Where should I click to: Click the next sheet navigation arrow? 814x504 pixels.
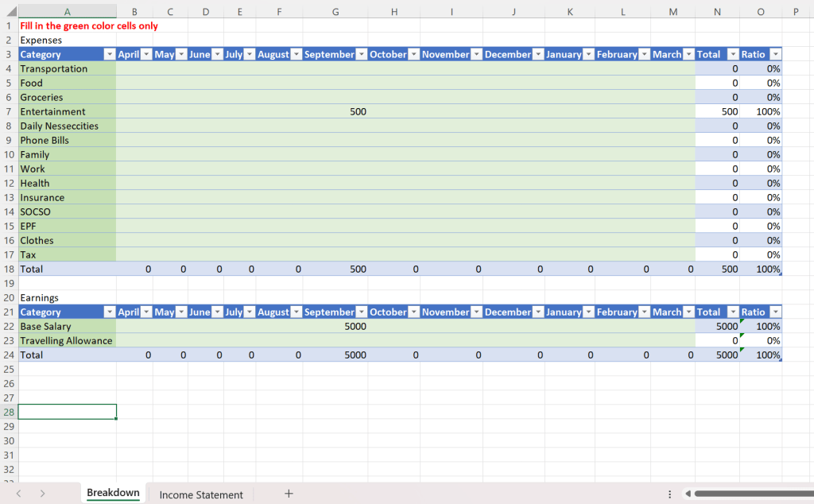click(x=42, y=494)
